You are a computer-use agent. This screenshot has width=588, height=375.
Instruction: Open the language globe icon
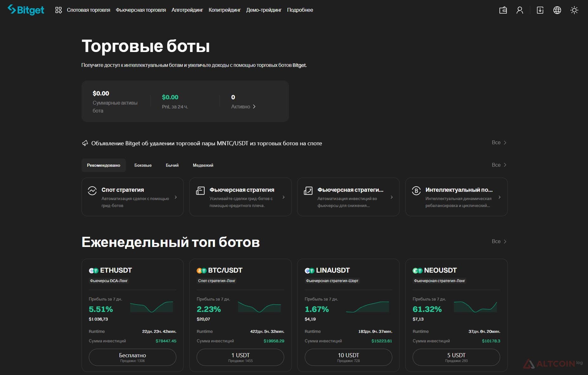(557, 10)
